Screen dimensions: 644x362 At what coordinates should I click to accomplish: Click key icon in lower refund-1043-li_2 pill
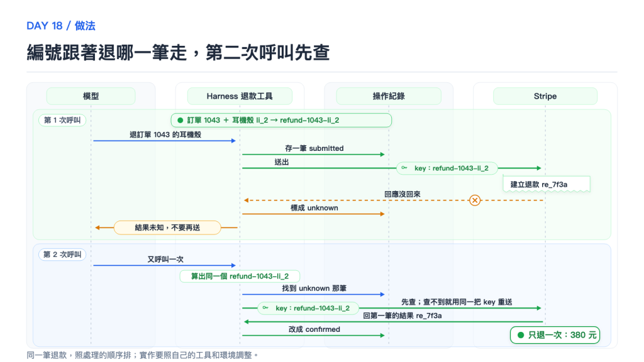[x=265, y=308]
